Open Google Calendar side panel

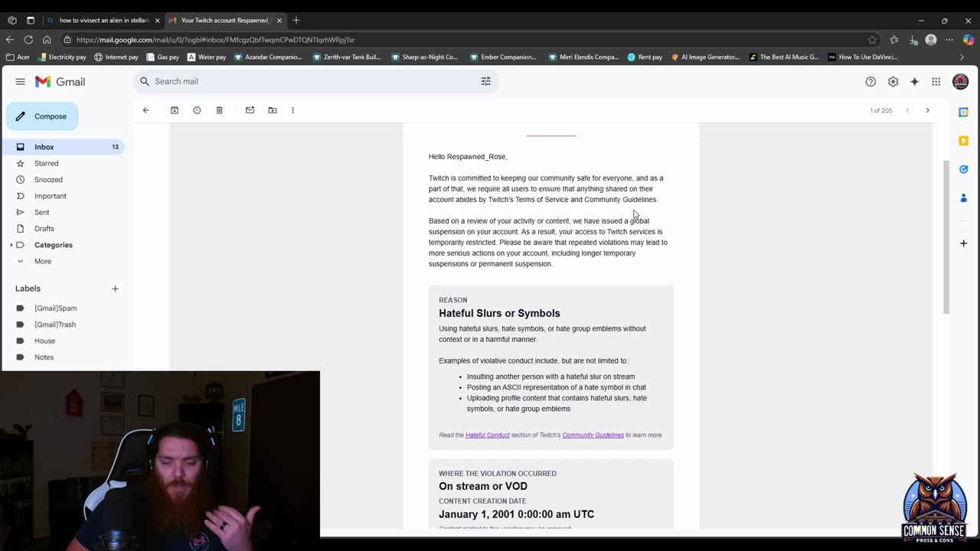click(963, 112)
